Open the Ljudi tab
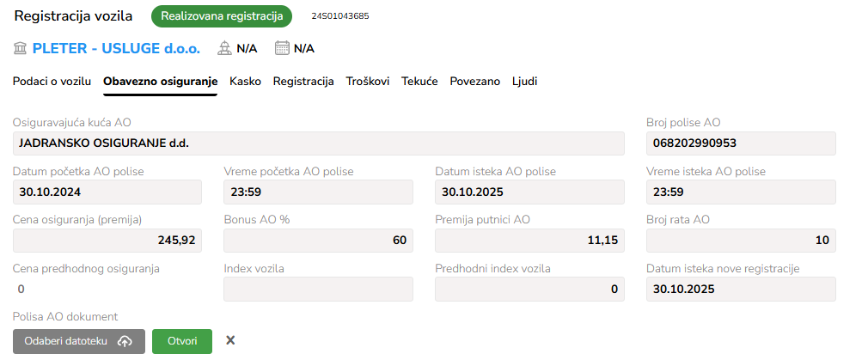Screen dimensions: 868x360 click(x=525, y=82)
